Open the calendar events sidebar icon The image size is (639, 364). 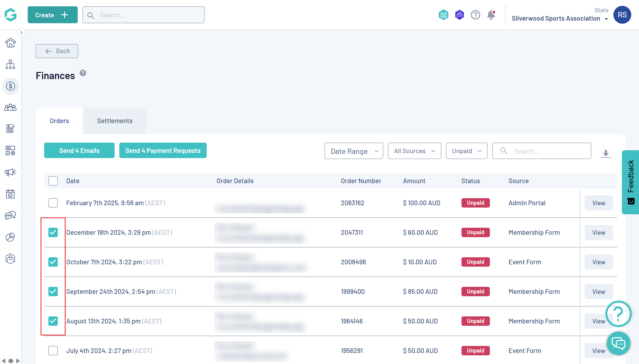[10, 194]
